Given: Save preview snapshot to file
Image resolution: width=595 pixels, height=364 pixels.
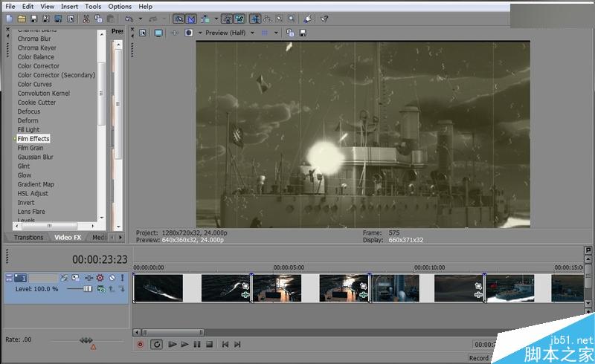Looking at the screenshot, I should [303, 33].
